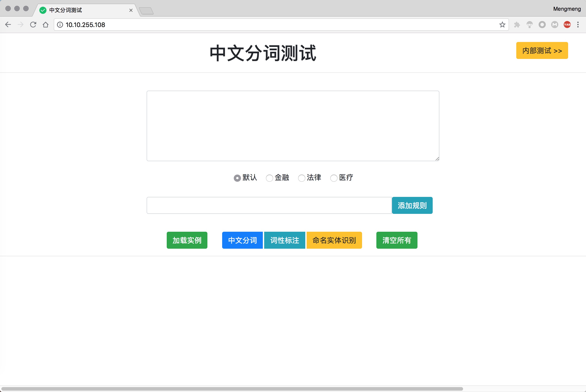The height and width of the screenshot is (392, 586).
Task: Click the gray M extension icon
Action: point(554,25)
